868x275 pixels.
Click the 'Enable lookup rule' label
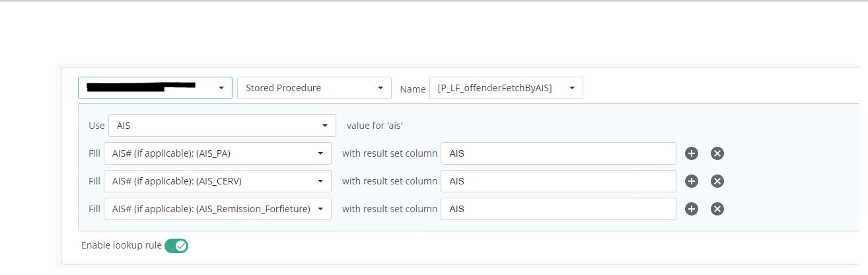click(x=121, y=245)
